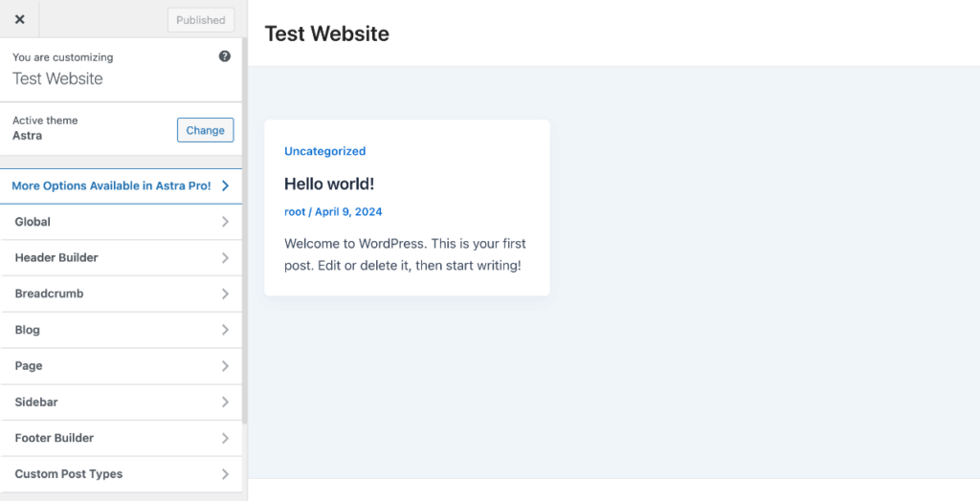Click the April 9, 2024 post date
The image size is (980, 501).
coord(348,211)
